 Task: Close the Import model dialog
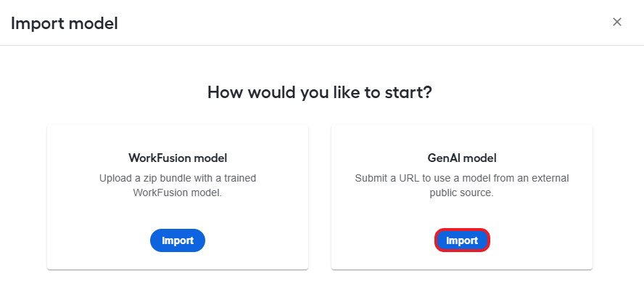pos(616,22)
